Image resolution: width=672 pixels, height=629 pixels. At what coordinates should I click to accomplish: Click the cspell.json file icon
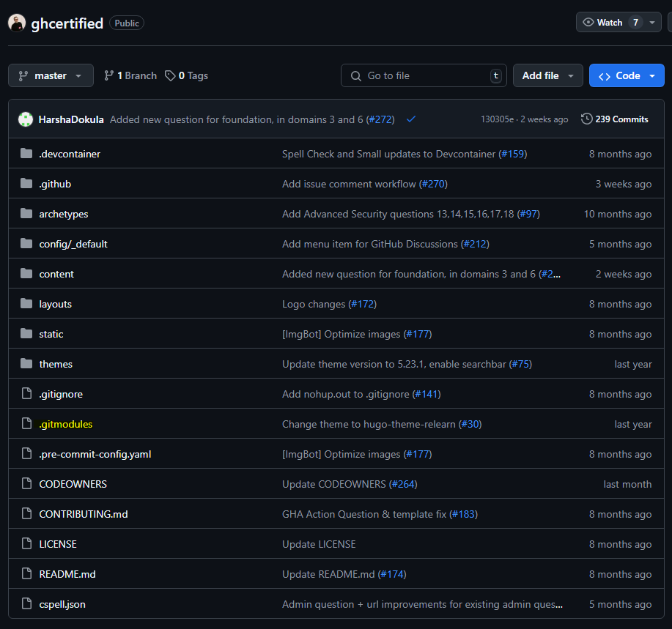26,603
